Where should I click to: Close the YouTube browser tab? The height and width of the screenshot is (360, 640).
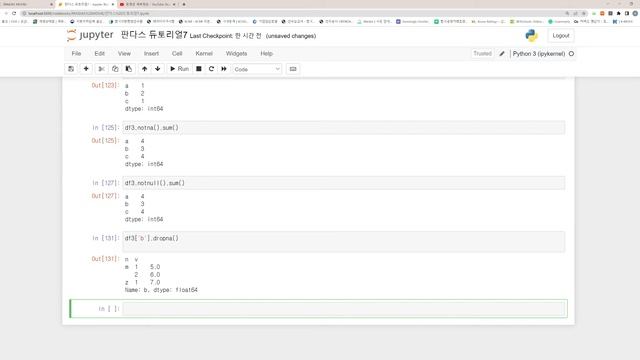[x=175, y=4]
